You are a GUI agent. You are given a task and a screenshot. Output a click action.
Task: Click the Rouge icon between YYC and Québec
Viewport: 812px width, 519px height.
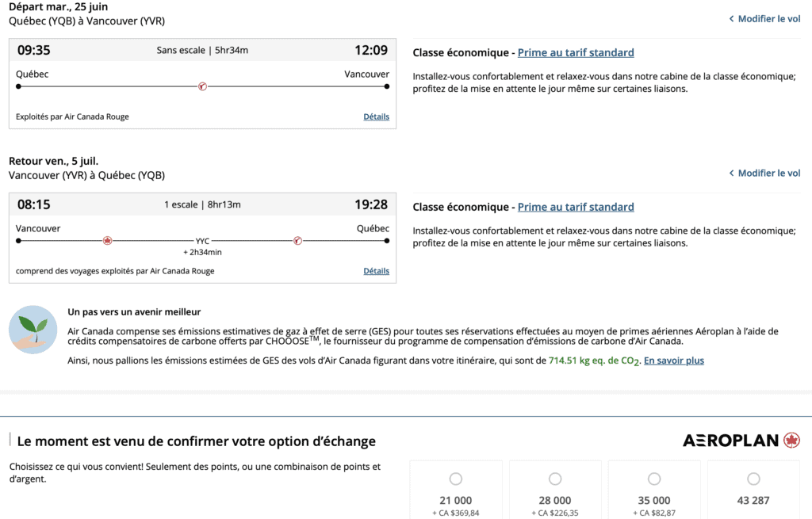[297, 240]
